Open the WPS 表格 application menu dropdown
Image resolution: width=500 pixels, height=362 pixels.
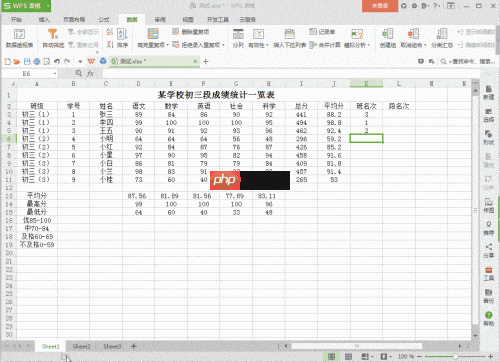point(48,6)
